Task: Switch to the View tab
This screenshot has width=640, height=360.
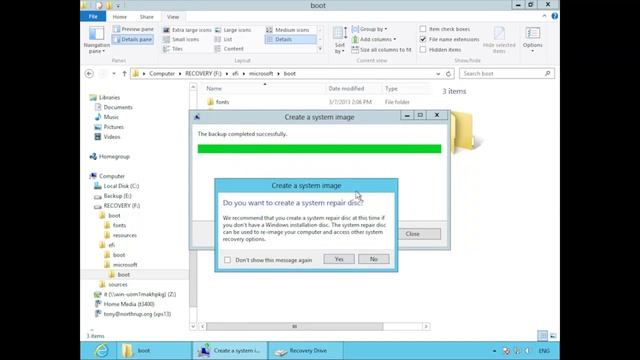Action: [173, 17]
